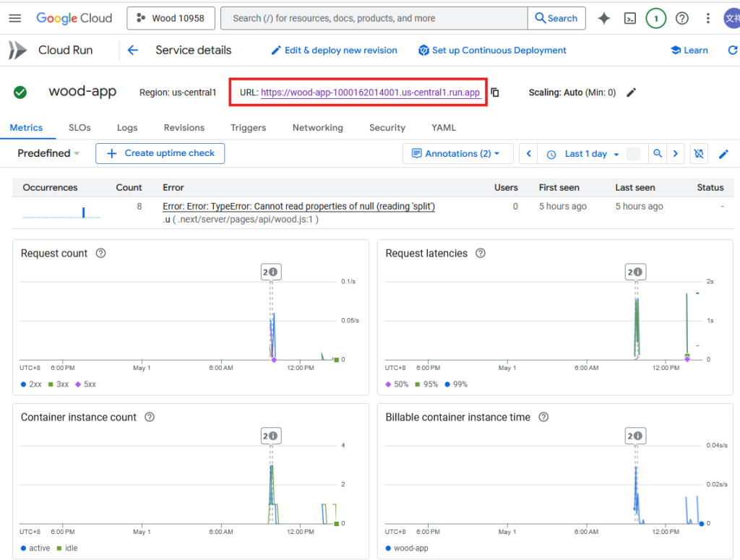Go back with the left arrow

133,50
